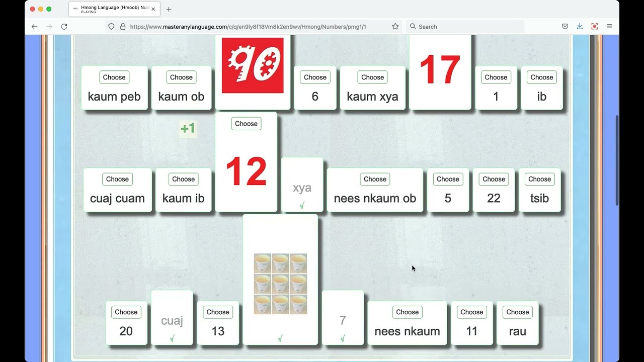Click the padlock site security icon
Screen dimensions: 644x362
coord(123,27)
